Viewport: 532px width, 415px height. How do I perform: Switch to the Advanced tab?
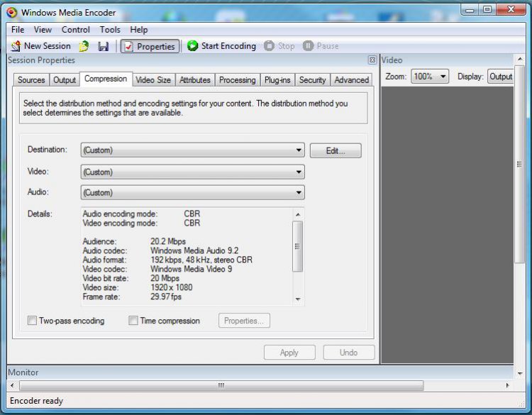[x=352, y=80]
